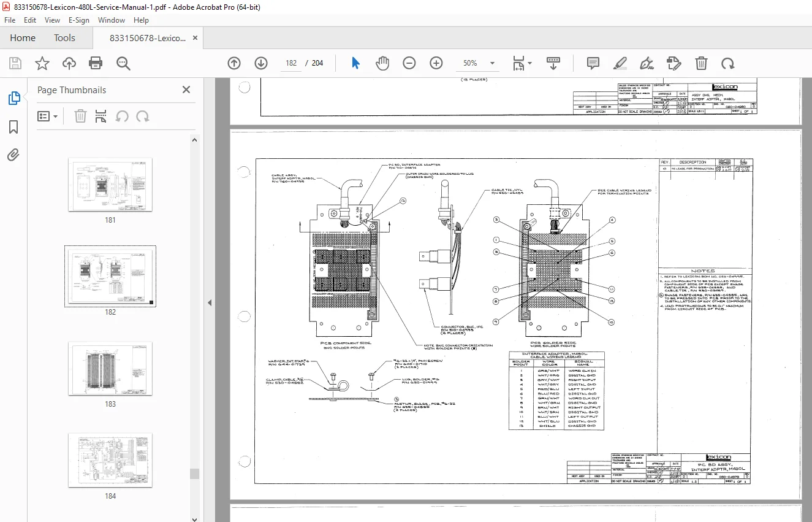This screenshot has height=522, width=812.
Task: Select the page 182 thumbnail
Action: (110, 276)
